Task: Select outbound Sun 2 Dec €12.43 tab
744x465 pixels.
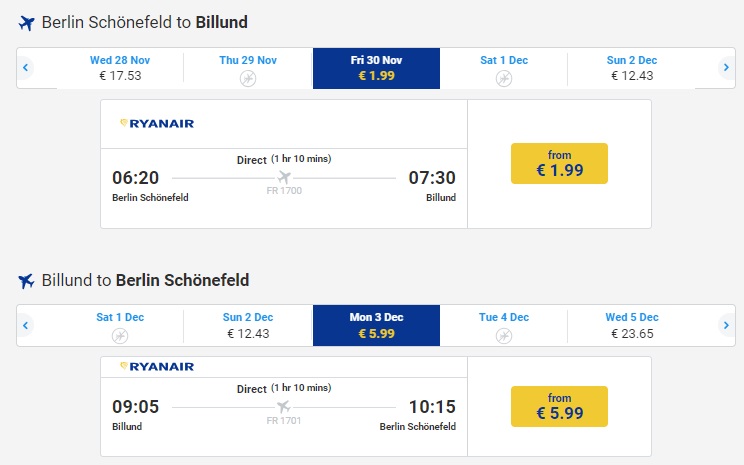Action: click(x=632, y=68)
